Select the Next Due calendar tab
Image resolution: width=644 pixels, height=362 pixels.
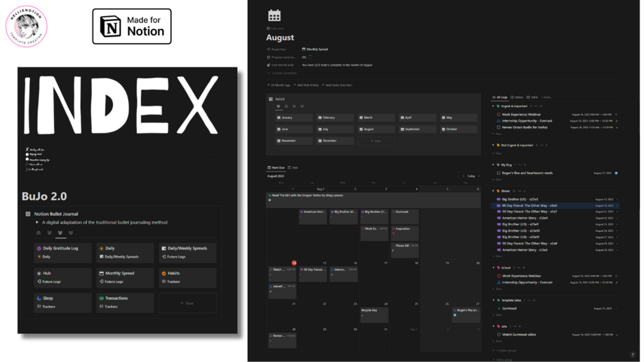[x=276, y=167]
